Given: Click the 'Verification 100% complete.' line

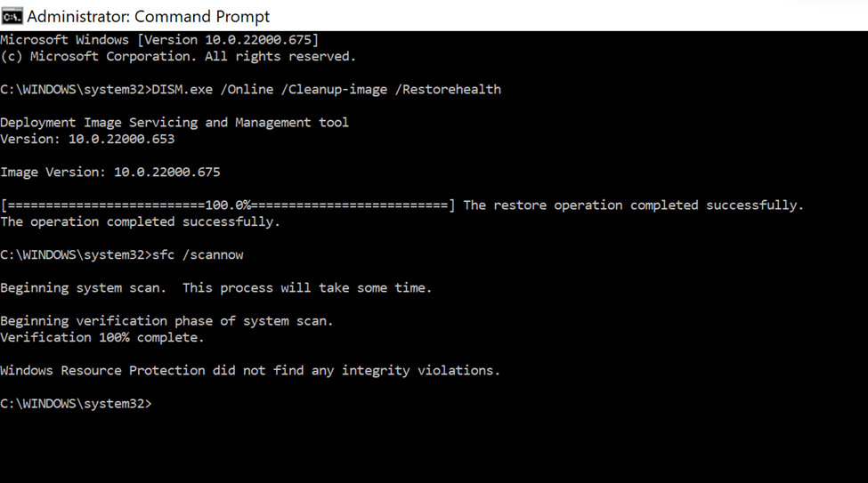Looking at the screenshot, I should (x=101, y=337).
